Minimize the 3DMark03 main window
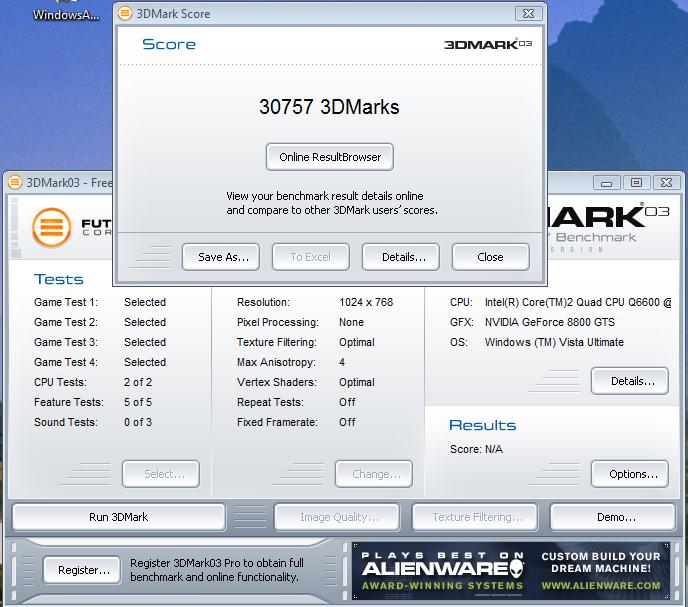 point(606,182)
